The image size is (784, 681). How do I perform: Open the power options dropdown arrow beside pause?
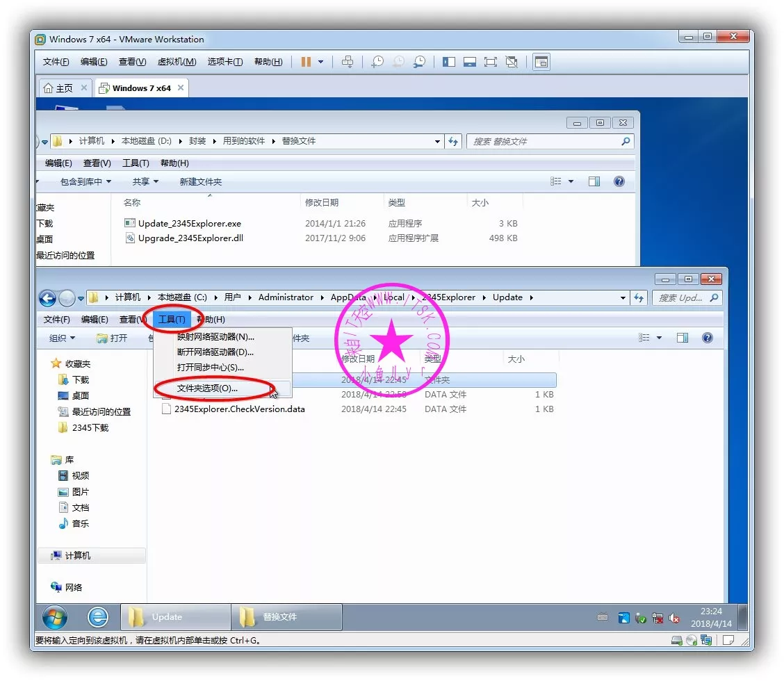point(320,62)
